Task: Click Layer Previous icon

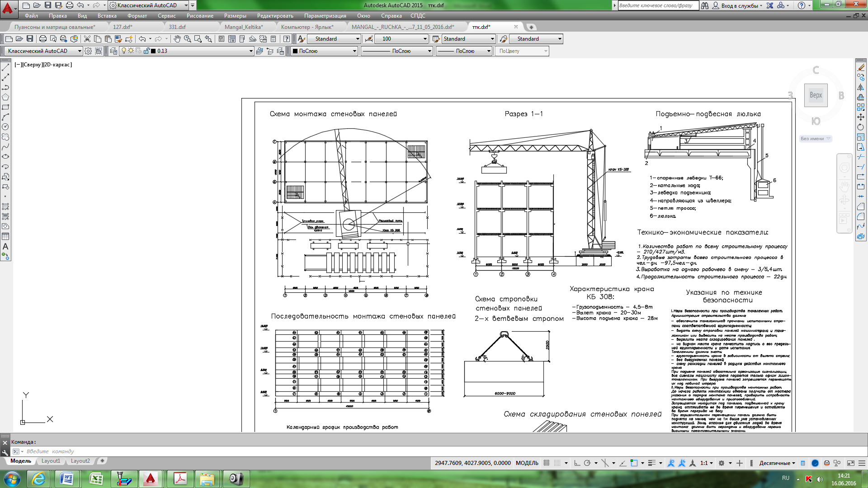Action: coord(270,51)
